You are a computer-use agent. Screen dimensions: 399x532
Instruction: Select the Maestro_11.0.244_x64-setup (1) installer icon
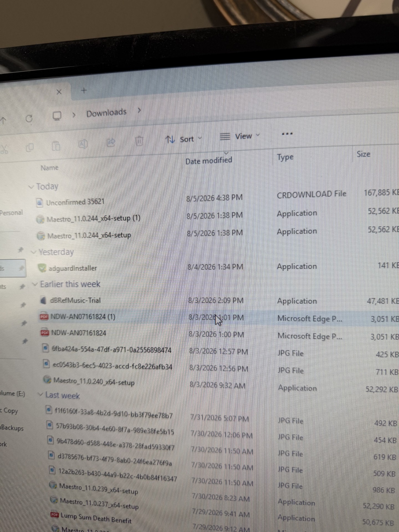click(x=40, y=219)
